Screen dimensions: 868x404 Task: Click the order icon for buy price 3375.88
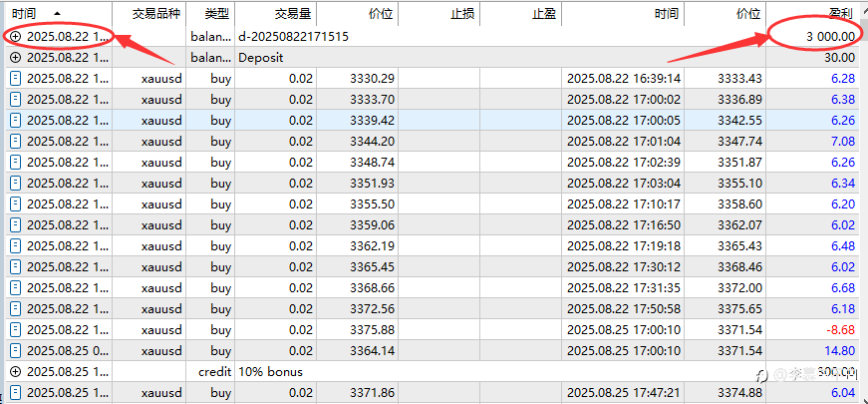[x=15, y=329]
